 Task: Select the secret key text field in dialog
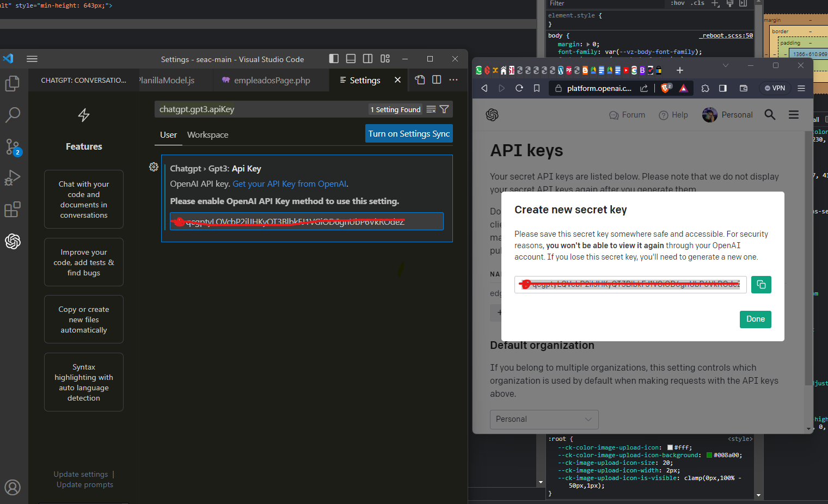630,285
